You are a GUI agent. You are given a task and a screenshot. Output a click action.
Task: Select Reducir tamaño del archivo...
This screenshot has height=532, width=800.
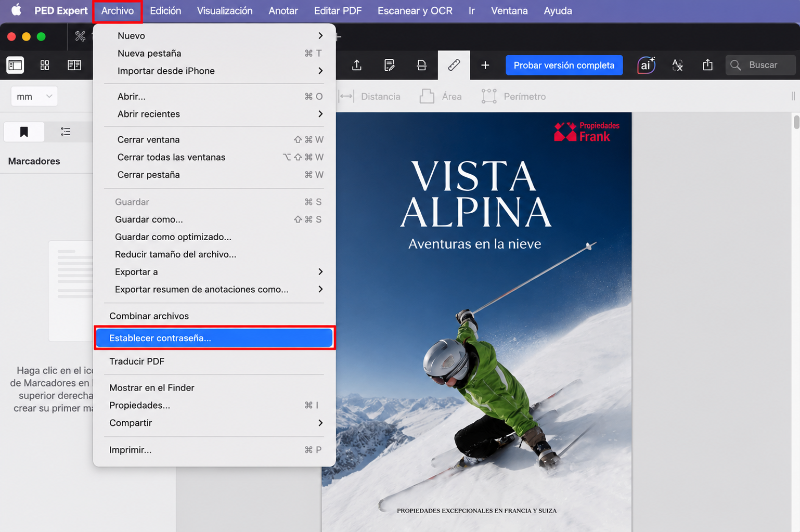tap(214, 254)
